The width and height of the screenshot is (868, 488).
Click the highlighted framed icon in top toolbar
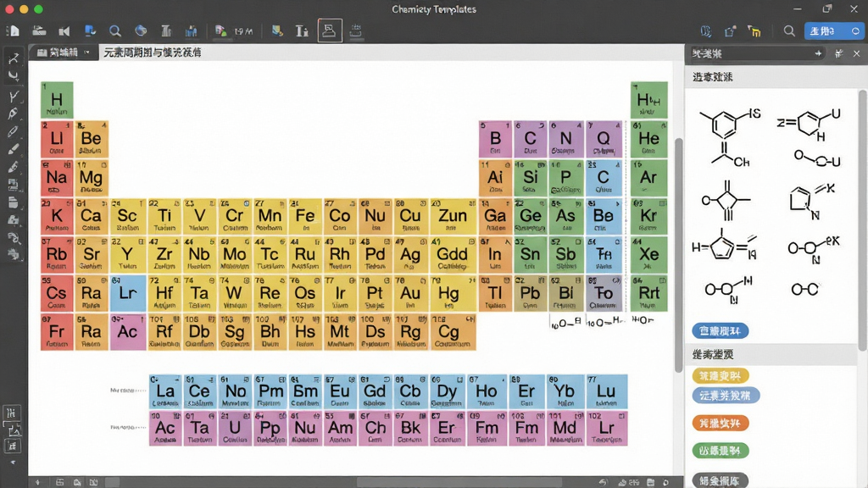pos(330,30)
